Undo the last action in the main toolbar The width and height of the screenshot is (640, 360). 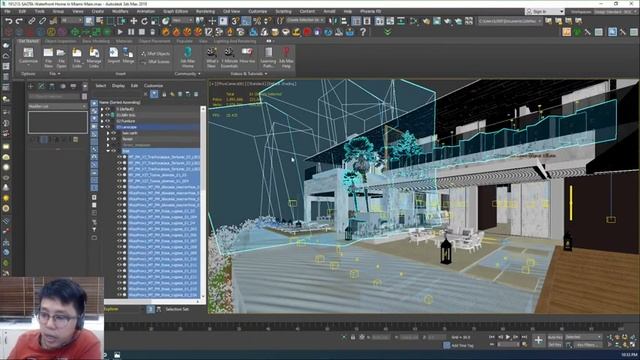(9, 21)
